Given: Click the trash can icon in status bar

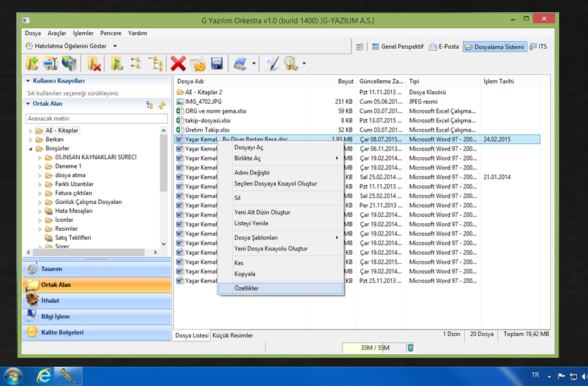Looking at the screenshot, I should [411, 348].
